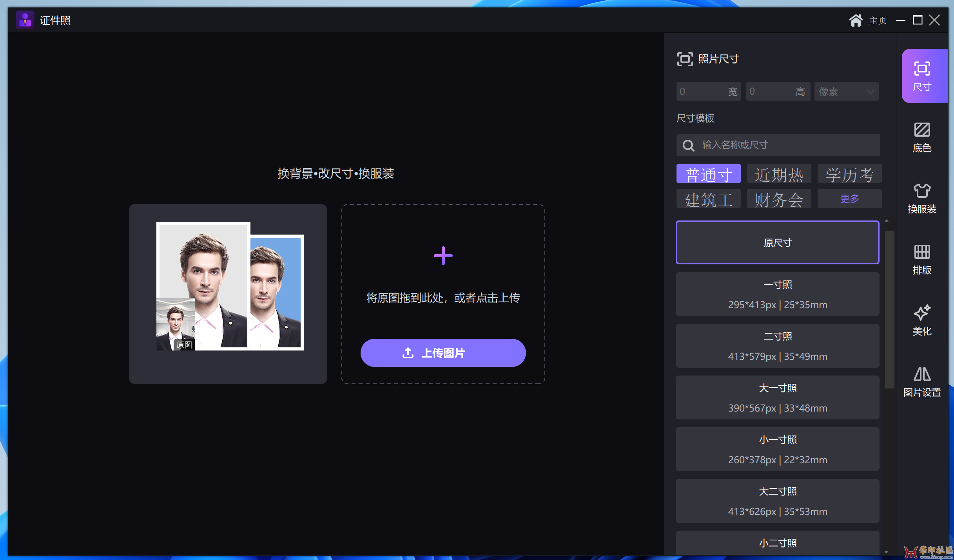The image size is (954, 560).
Task: Click the scroll down arrow in template list
Action: pos(886,552)
